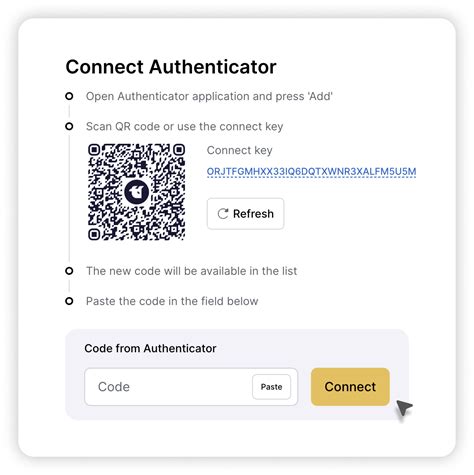Image resolution: width=474 pixels, height=475 pixels.
Task: Click the bullet beside Scan QR code step
Action: point(69,126)
